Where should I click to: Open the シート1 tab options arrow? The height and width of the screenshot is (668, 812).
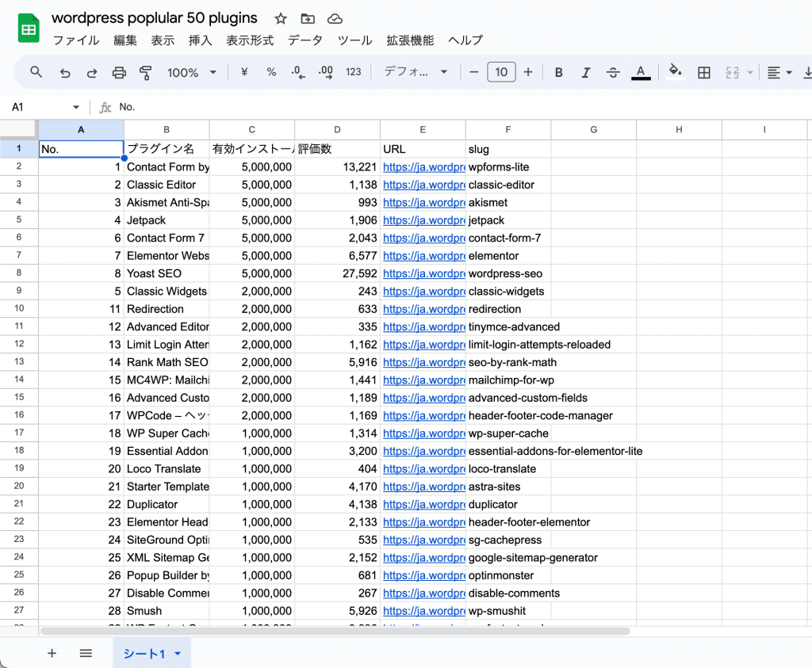178,654
